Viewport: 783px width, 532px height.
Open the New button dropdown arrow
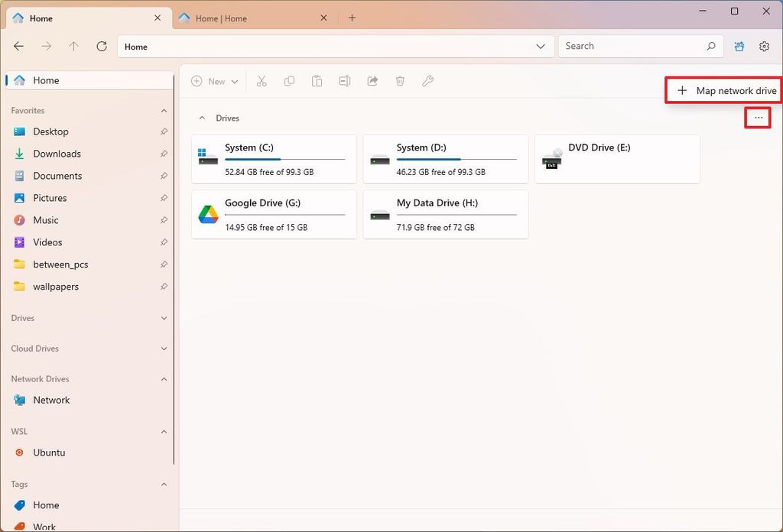coord(236,81)
